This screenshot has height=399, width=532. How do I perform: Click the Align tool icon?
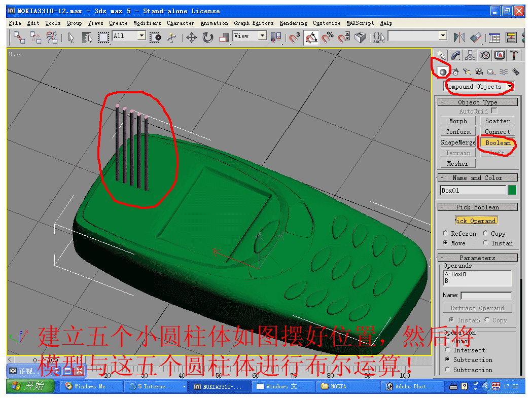coord(476,37)
